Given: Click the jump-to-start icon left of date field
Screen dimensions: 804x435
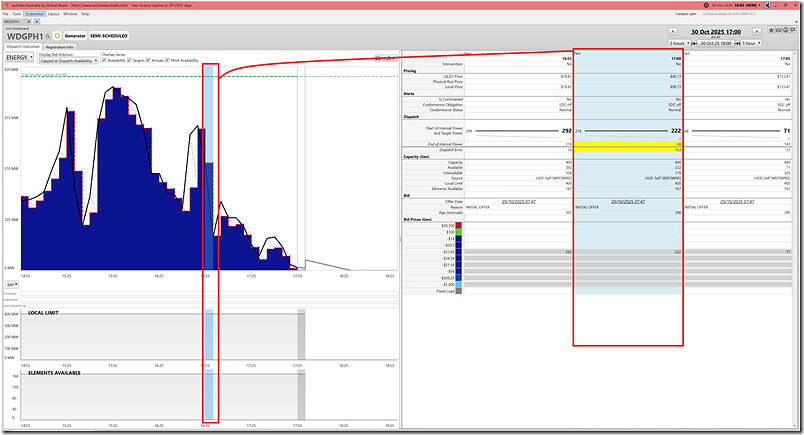Looking at the screenshot, I should pyautogui.click(x=694, y=44).
